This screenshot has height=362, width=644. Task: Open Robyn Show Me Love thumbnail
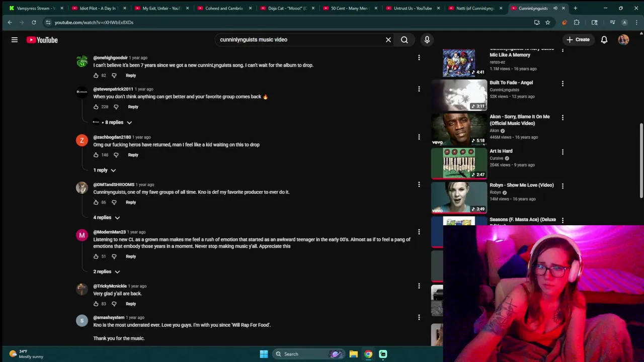tap(459, 198)
